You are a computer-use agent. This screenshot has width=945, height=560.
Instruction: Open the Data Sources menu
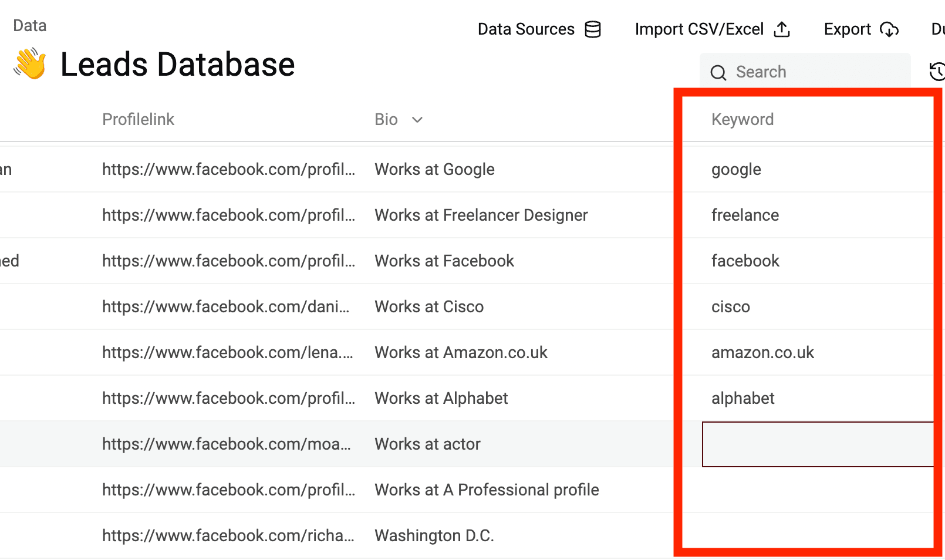click(x=526, y=29)
